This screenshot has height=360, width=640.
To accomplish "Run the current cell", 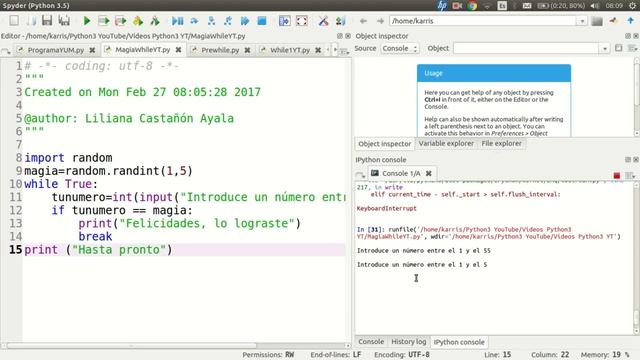I will [x=104, y=20].
